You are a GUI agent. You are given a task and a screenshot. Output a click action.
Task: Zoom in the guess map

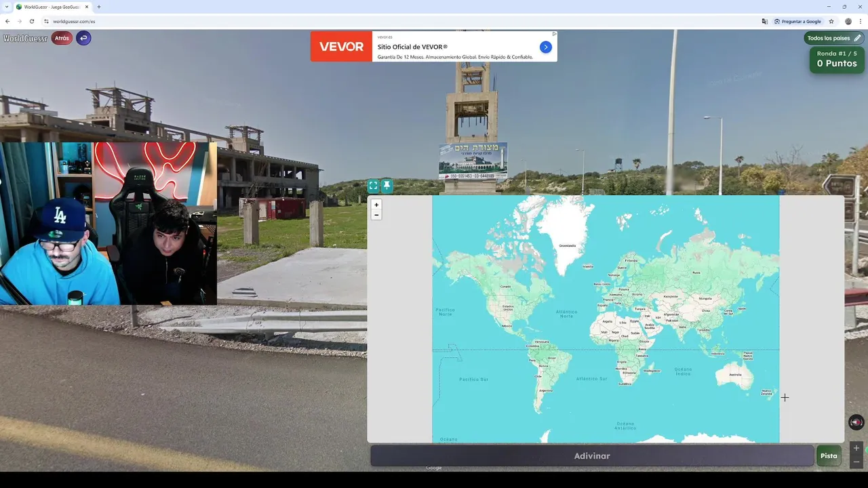point(376,205)
